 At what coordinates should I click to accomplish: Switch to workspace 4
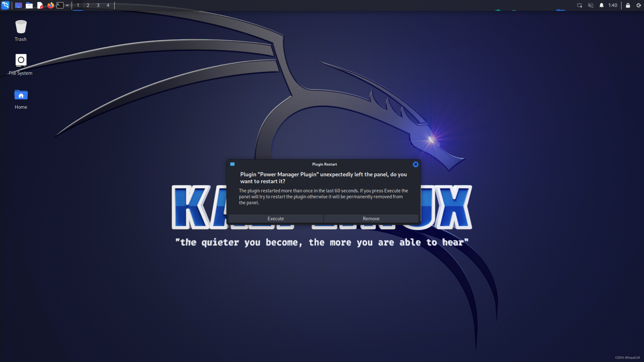coord(108,5)
